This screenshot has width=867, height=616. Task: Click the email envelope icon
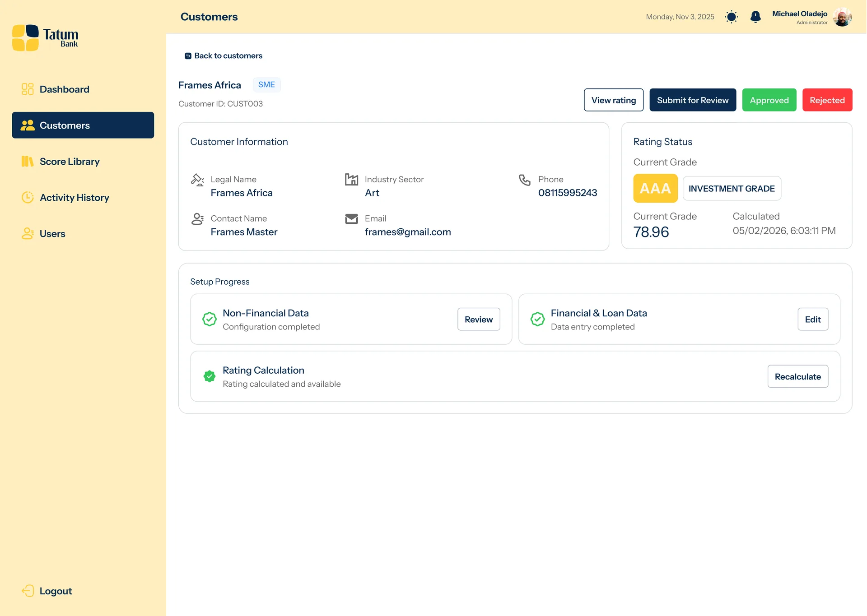click(x=351, y=219)
